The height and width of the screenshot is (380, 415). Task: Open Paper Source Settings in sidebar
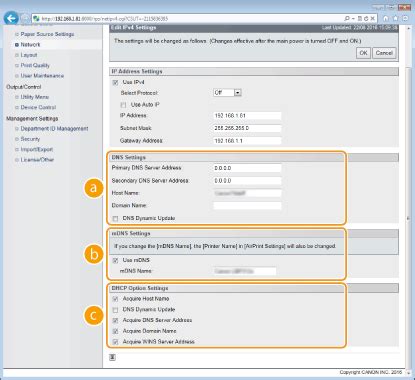[x=47, y=34]
